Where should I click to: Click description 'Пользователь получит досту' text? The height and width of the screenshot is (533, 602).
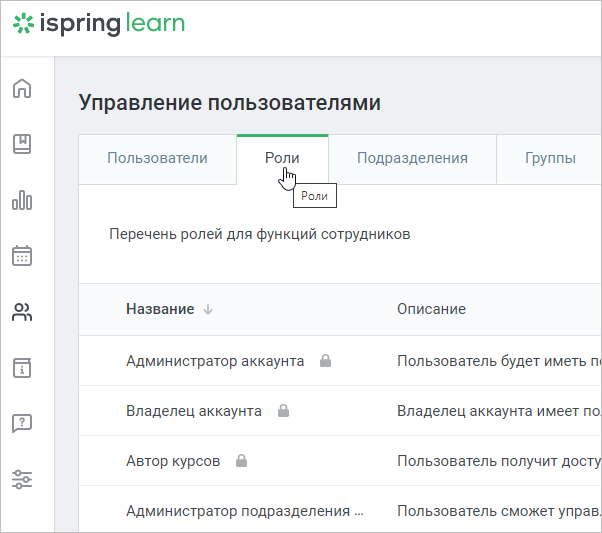click(x=499, y=461)
